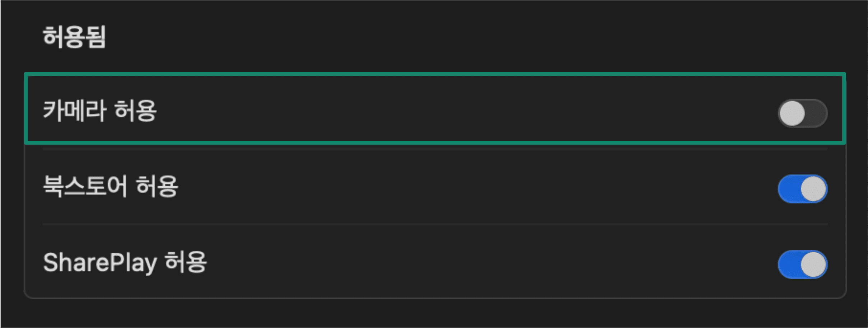
Task: Click the word "북스토어"
Action: [85, 186]
